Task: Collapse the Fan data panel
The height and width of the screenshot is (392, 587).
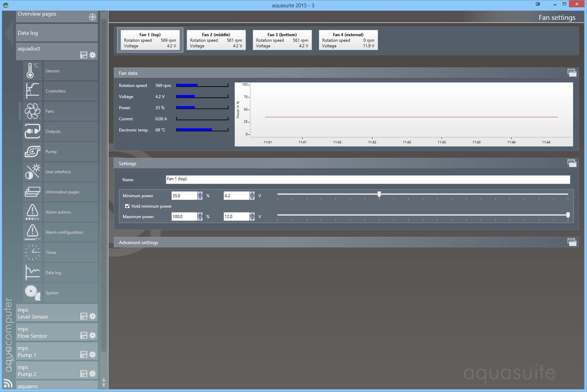Action: pyautogui.click(x=572, y=73)
